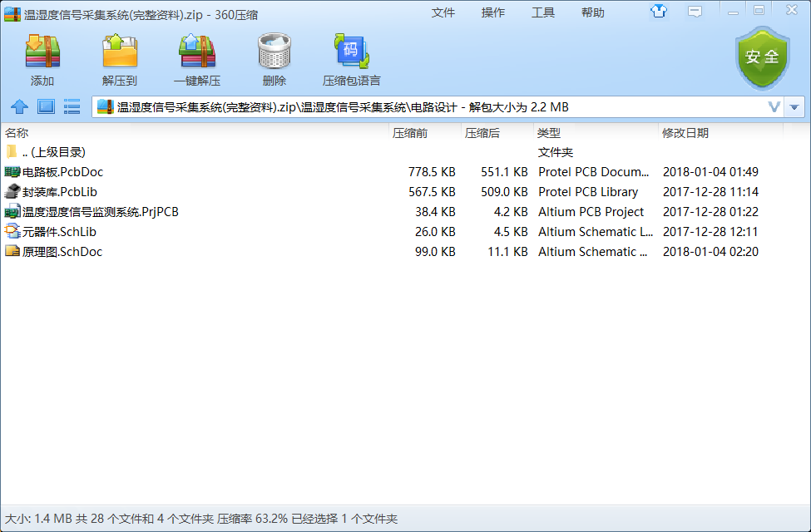The height and width of the screenshot is (532, 811).
Task: Open the feedback message icon in title bar
Action: [695, 12]
